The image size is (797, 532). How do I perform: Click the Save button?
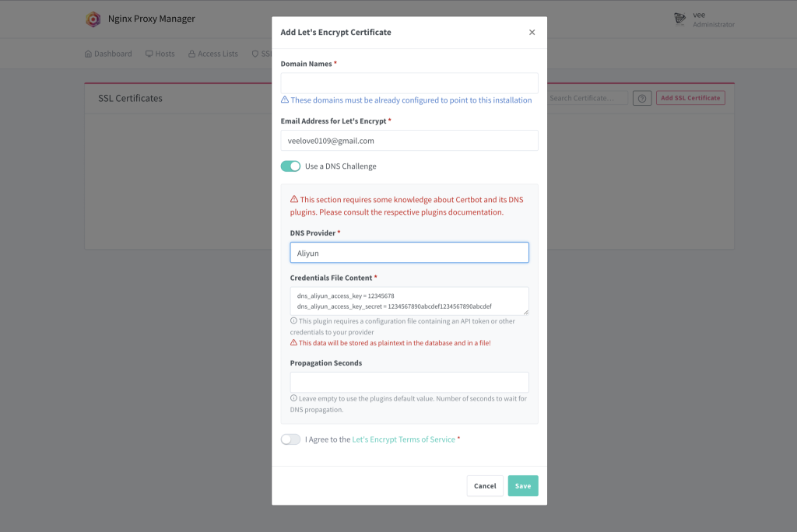coord(522,486)
